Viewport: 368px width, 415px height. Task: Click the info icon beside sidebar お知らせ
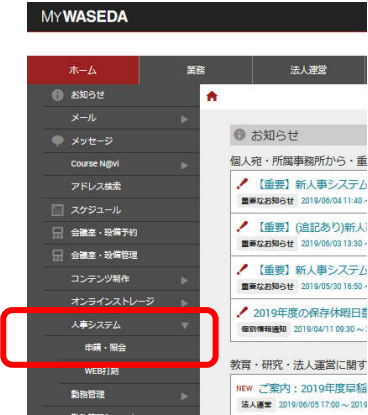pos(57,95)
